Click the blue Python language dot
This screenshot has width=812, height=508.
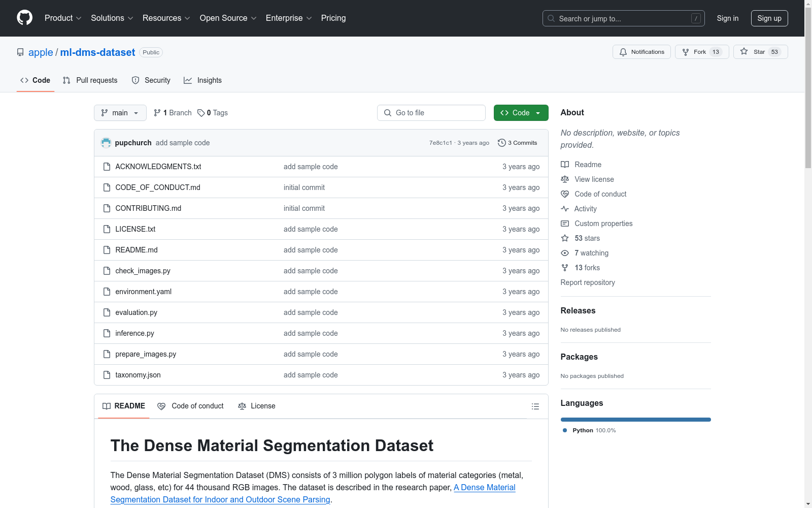pos(565,430)
